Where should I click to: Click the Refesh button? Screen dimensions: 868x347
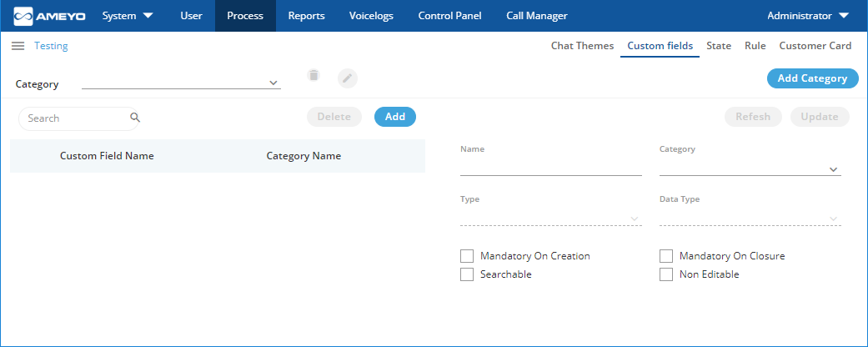pyautogui.click(x=753, y=117)
